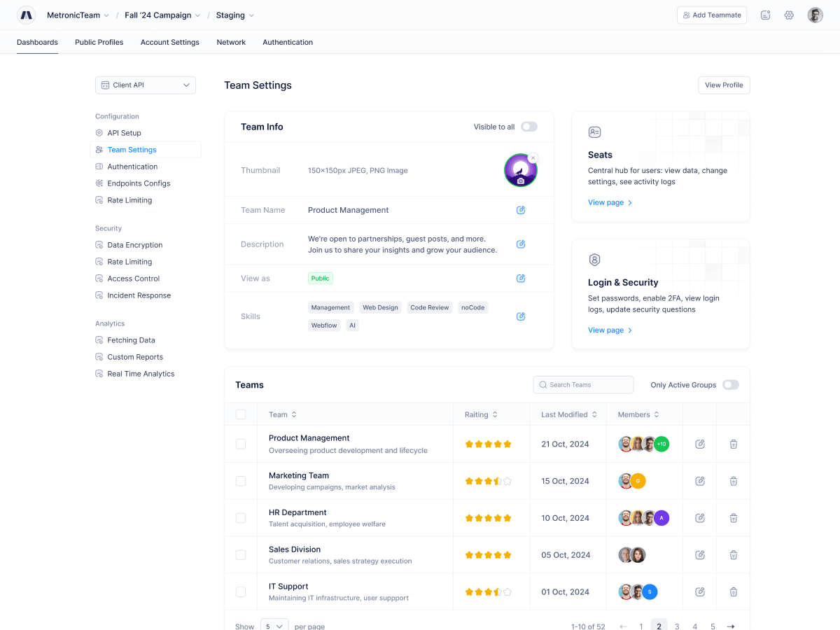Expand the MetronicTeam workspace dropdown
840x630 pixels.
tap(78, 15)
